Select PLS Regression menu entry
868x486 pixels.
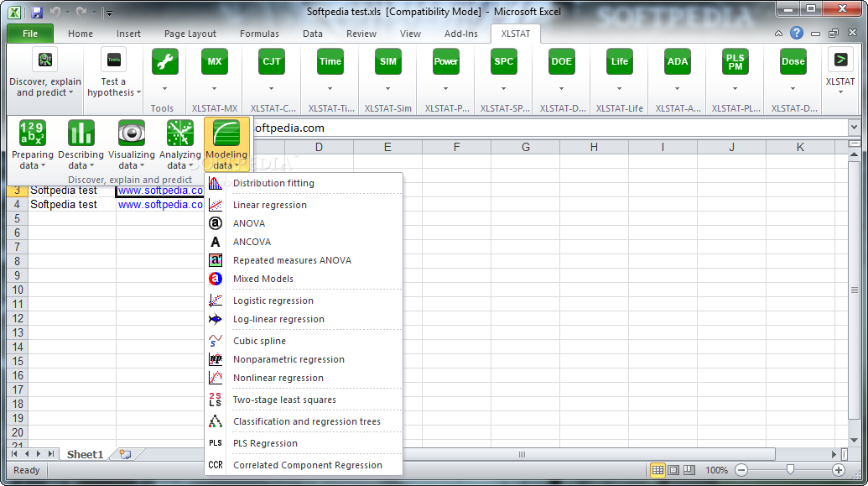(304, 443)
